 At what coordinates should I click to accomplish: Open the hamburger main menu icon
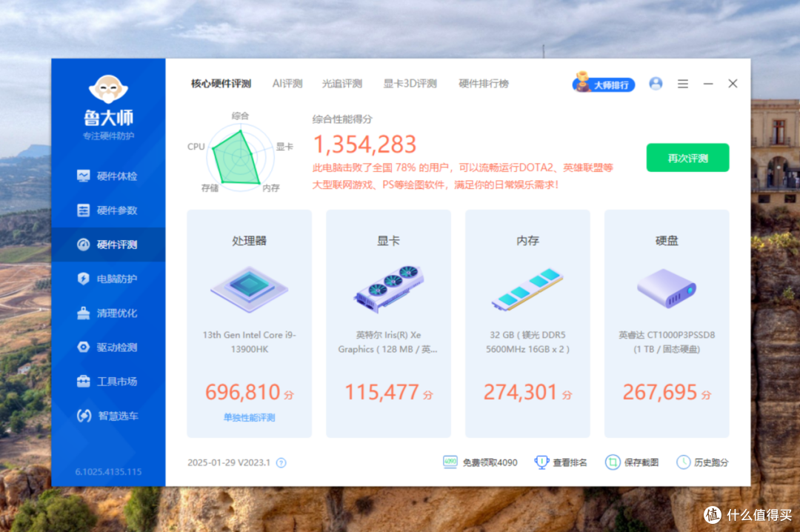(683, 84)
